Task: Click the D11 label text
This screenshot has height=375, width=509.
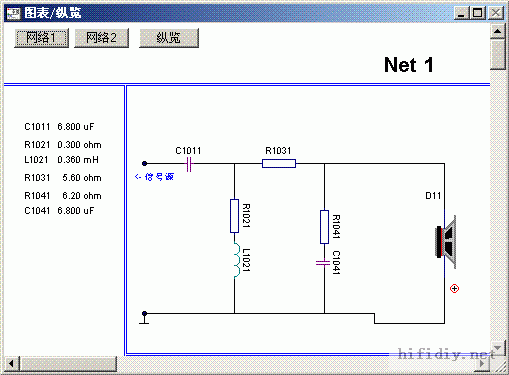Action: tap(433, 196)
